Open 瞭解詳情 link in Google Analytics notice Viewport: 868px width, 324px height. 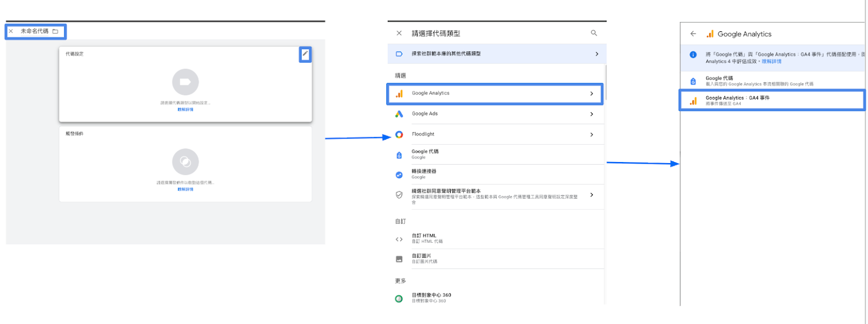coord(771,62)
